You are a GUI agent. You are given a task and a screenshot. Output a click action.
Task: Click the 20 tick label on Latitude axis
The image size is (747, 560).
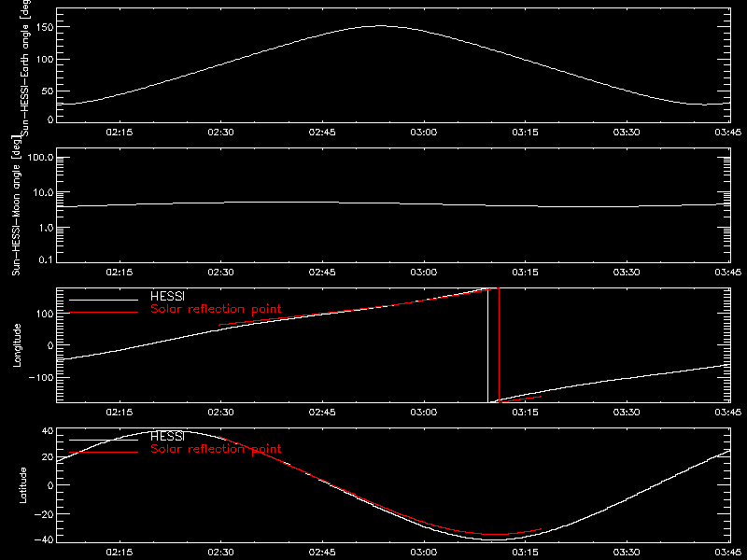pyautogui.click(x=48, y=456)
